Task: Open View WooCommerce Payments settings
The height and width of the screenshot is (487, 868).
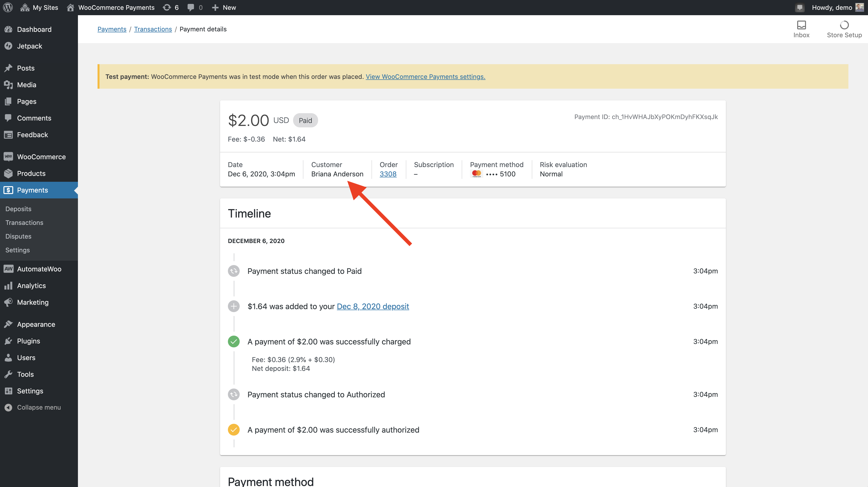Action: point(425,76)
